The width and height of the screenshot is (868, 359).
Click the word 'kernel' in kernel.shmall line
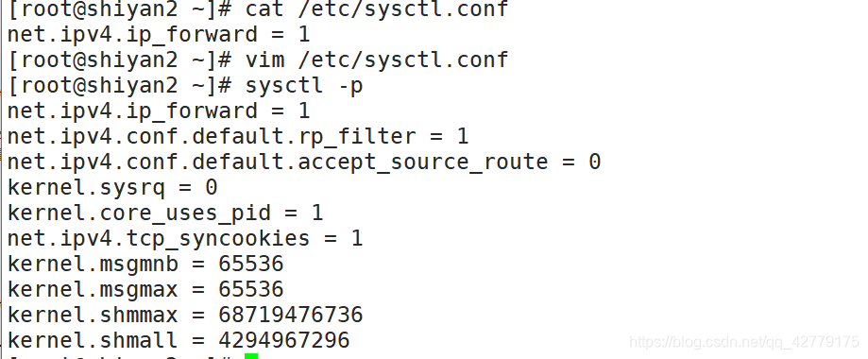point(46,340)
